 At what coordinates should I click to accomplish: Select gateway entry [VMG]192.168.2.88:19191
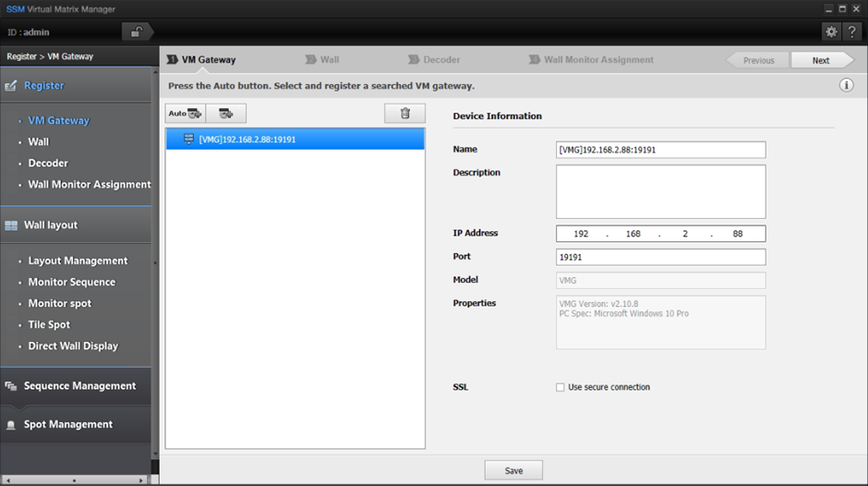[x=295, y=140]
